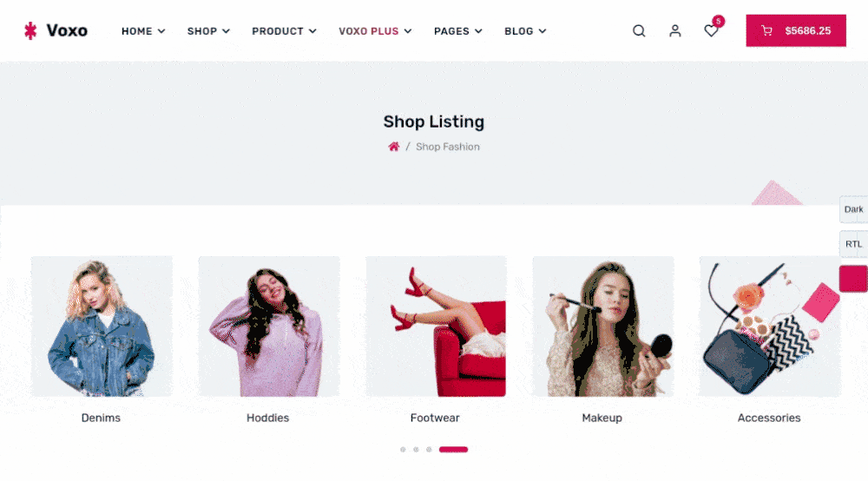This screenshot has height=481, width=868.
Task: Open the Pages menu
Action: pos(457,31)
